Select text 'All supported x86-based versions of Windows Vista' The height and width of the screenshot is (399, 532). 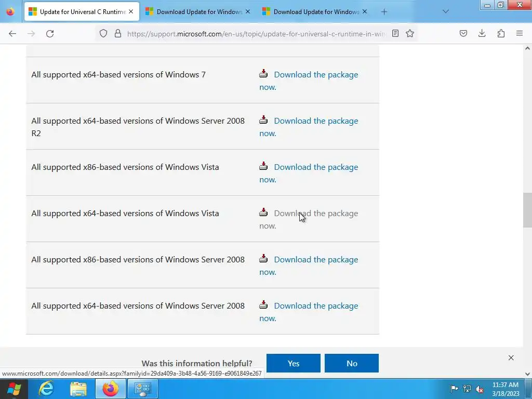[x=125, y=167]
